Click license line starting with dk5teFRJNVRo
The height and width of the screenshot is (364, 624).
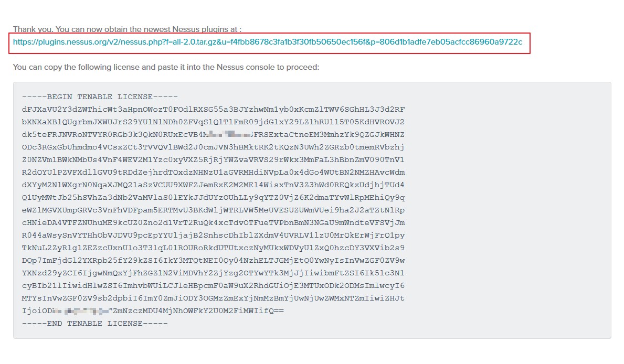tap(213, 135)
